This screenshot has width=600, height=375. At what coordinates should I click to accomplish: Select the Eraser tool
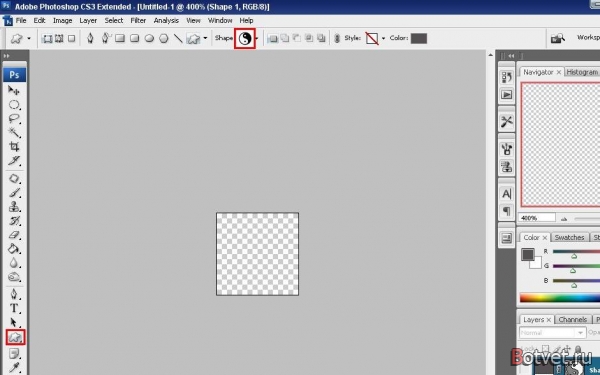pyautogui.click(x=14, y=235)
